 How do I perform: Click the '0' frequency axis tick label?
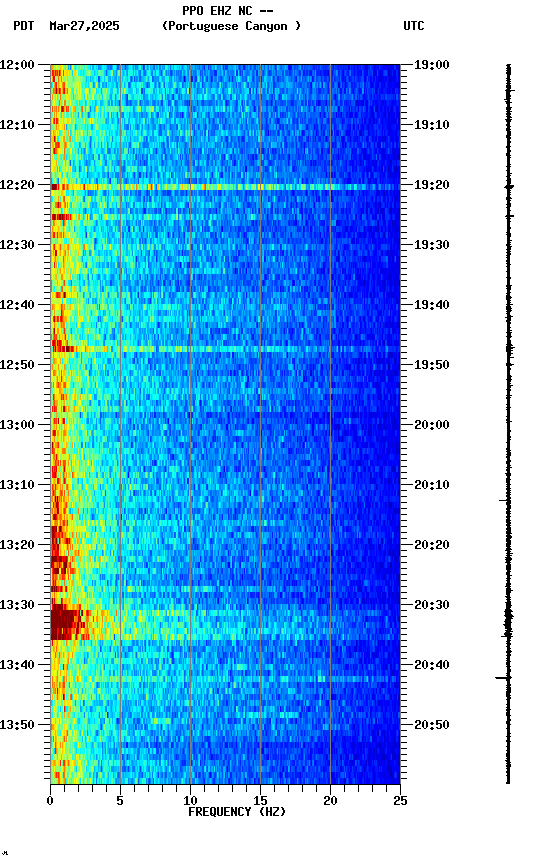(50, 801)
